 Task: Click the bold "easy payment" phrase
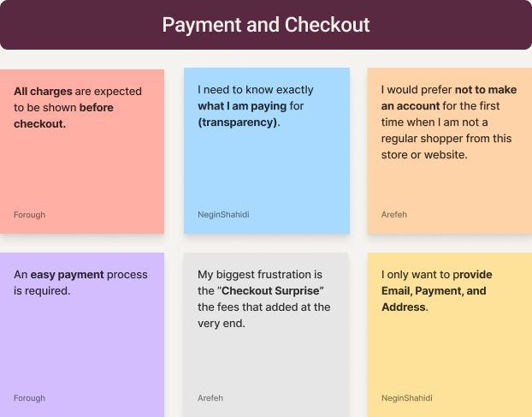pyautogui.click(x=68, y=275)
